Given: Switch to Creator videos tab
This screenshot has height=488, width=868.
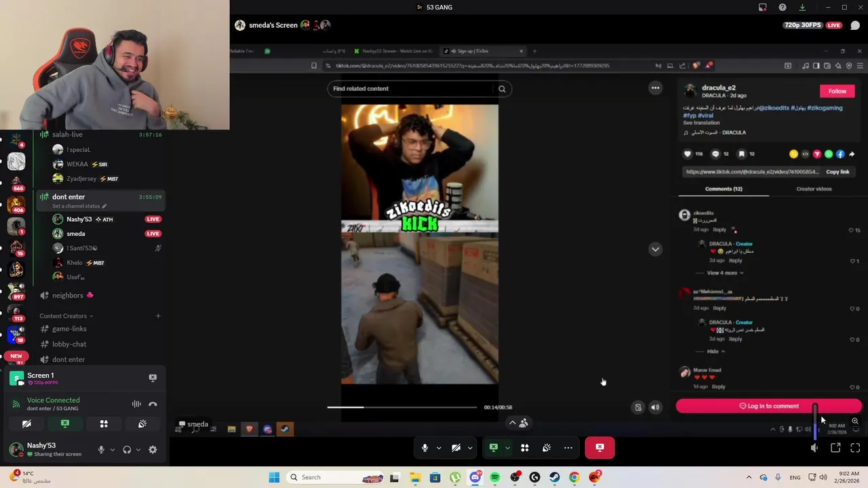Looking at the screenshot, I should (814, 189).
